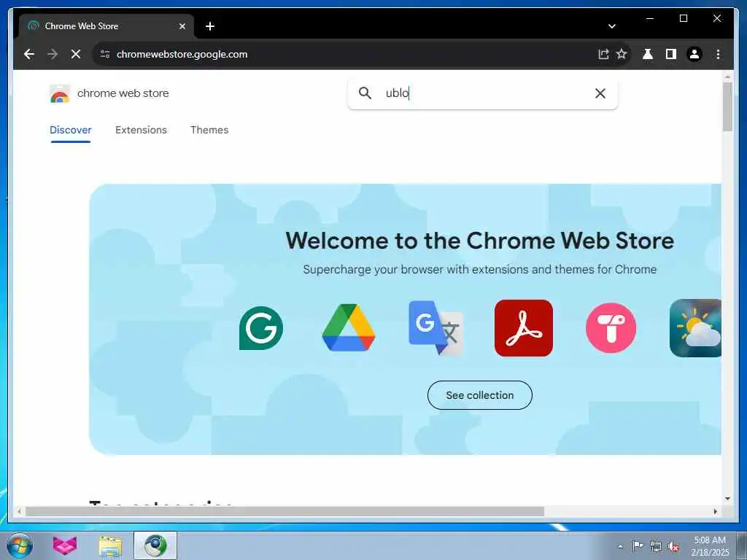Screen dimensions: 747x560
Task: Open the Google Drive extension icon
Action: [x=349, y=327]
